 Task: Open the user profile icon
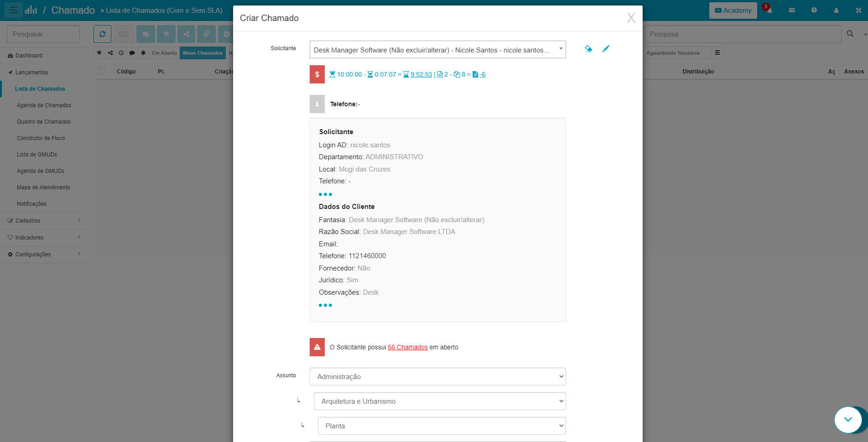[x=836, y=10]
